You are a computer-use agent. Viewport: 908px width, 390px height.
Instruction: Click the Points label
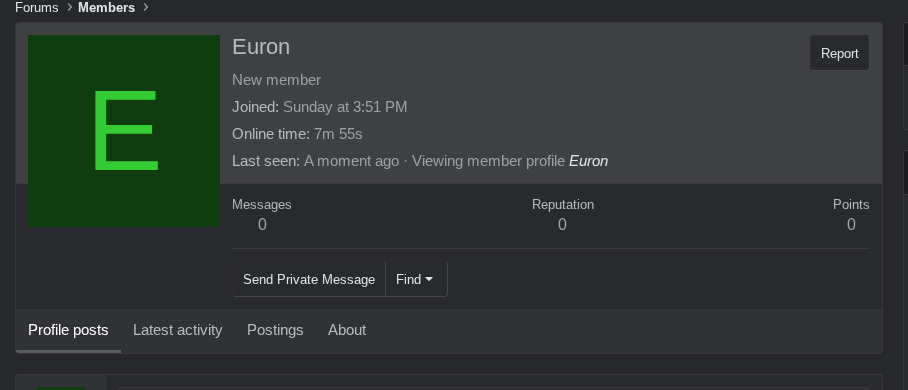point(851,205)
